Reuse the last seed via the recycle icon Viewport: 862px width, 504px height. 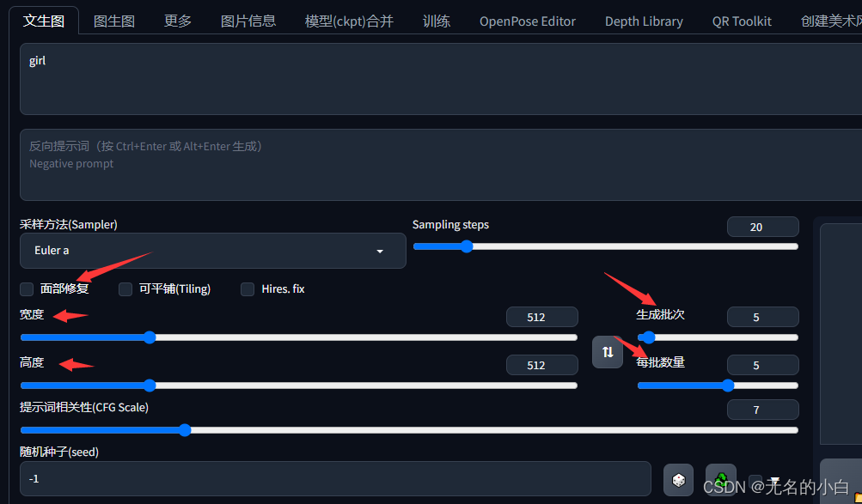pos(721,480)
